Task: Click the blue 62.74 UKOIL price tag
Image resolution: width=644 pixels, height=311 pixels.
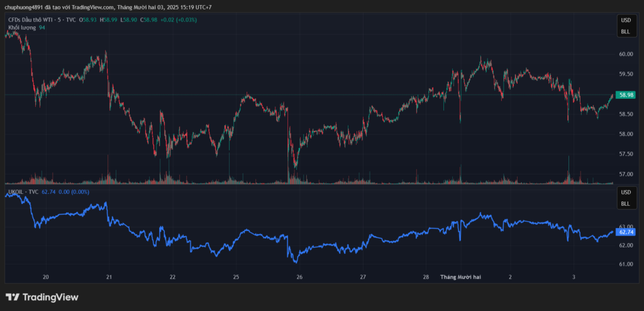Action: click(x=626, y=232)
